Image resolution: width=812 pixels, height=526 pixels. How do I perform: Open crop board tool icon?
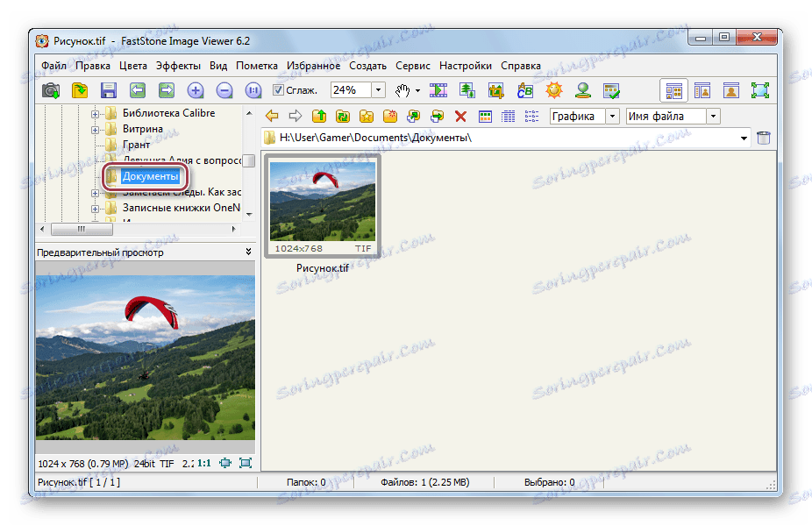click(496, 90)
